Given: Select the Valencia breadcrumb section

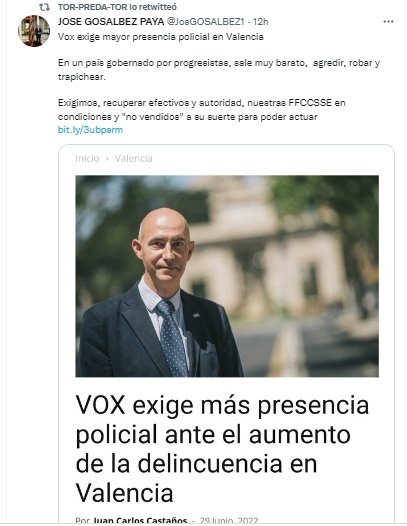Looking at the screenshot, I should coord(134,158).
